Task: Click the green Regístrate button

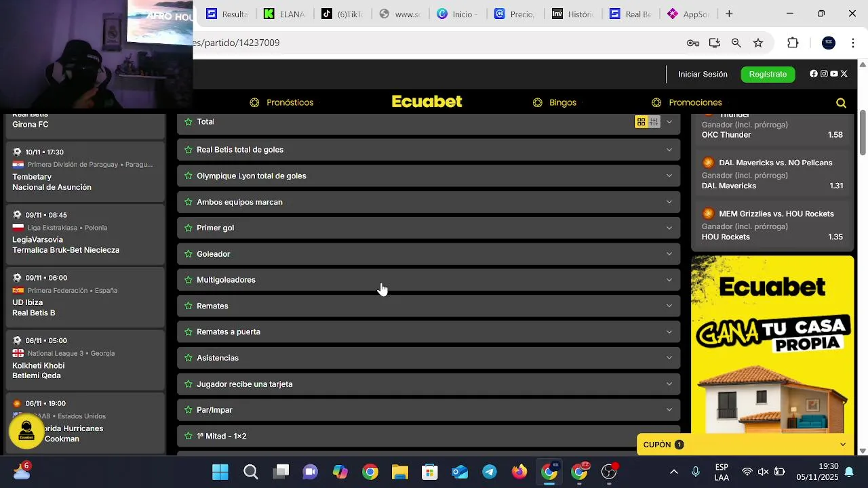Action: coord(768,74)
